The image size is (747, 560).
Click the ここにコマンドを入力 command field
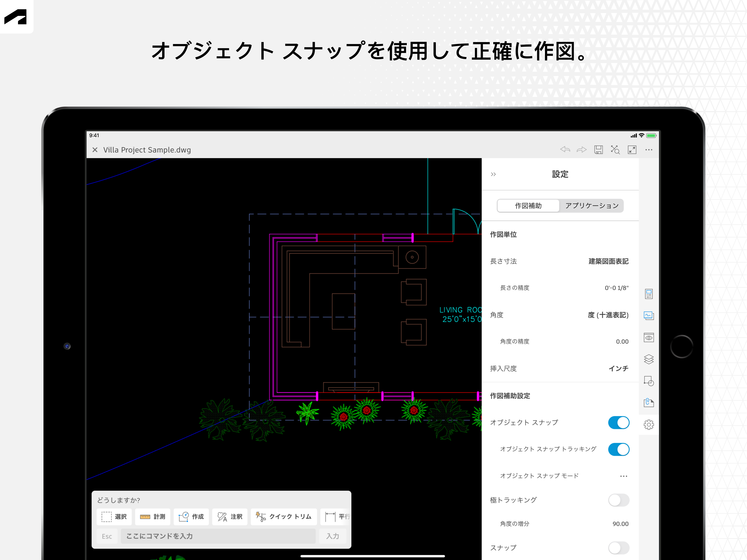218,536
